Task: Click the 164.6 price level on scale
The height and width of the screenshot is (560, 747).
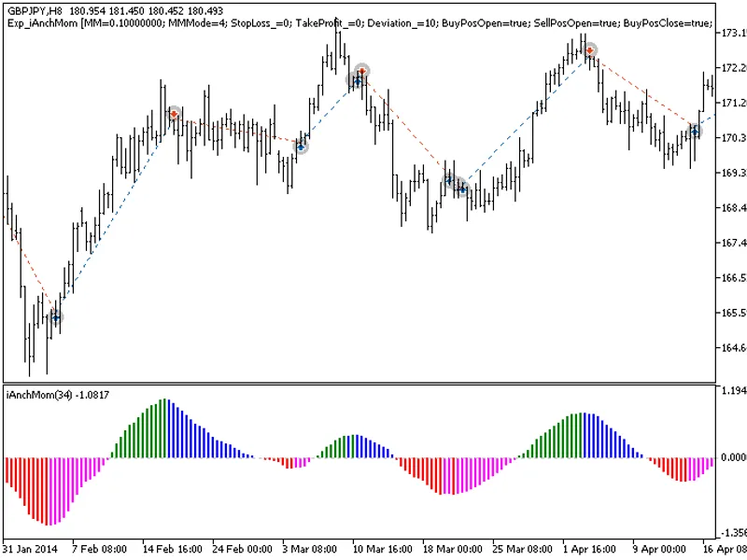Action: [x=734, y=347]
